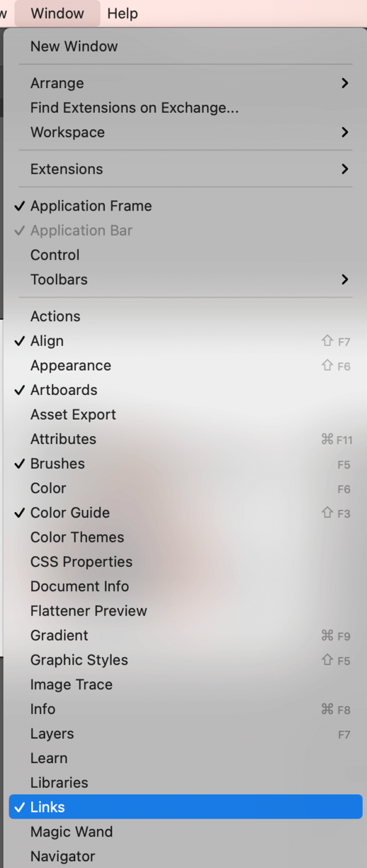
Task: Toggle the Align panel off
Action: click(47, 341)
